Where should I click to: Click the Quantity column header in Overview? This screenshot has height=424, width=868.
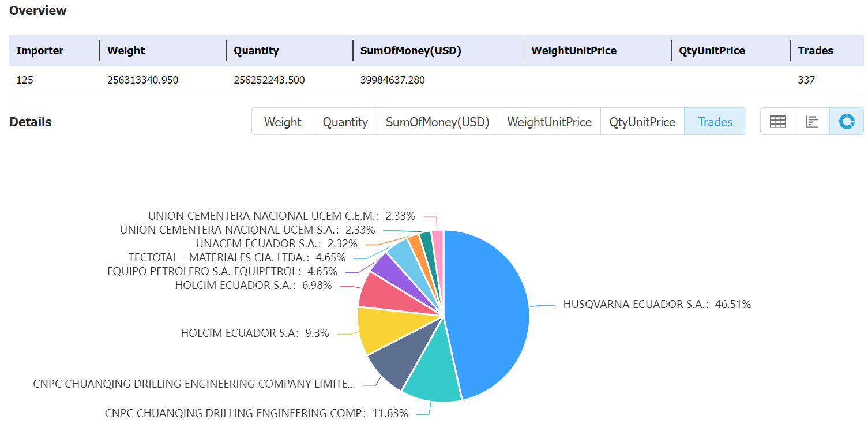(x=256, y=51)
